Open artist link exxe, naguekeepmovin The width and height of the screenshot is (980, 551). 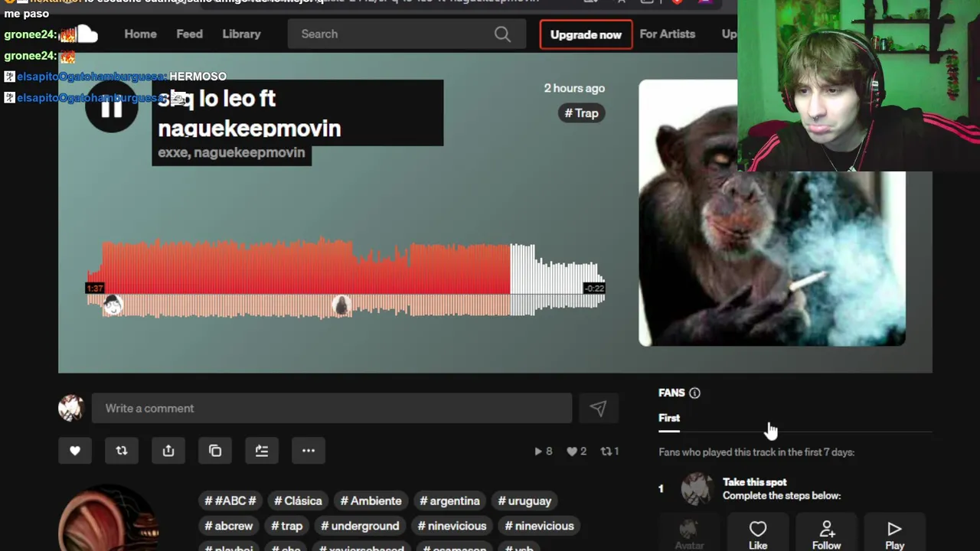click(x=231, y=152)
